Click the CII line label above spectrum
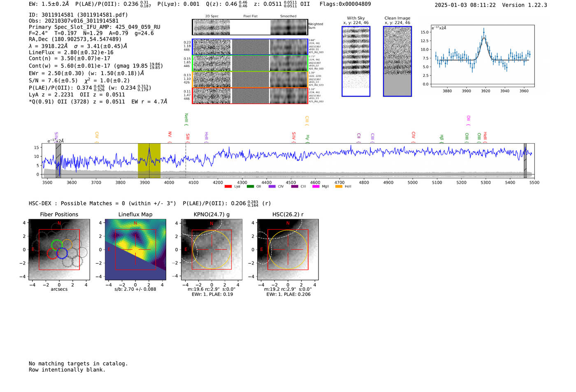576x392 pixels. pos(359,138)
